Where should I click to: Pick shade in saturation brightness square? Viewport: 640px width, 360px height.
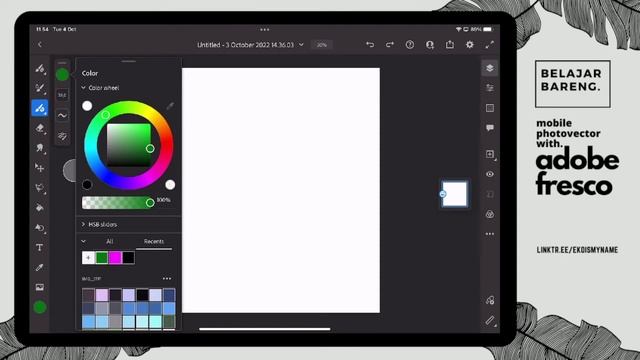[129, 145]
